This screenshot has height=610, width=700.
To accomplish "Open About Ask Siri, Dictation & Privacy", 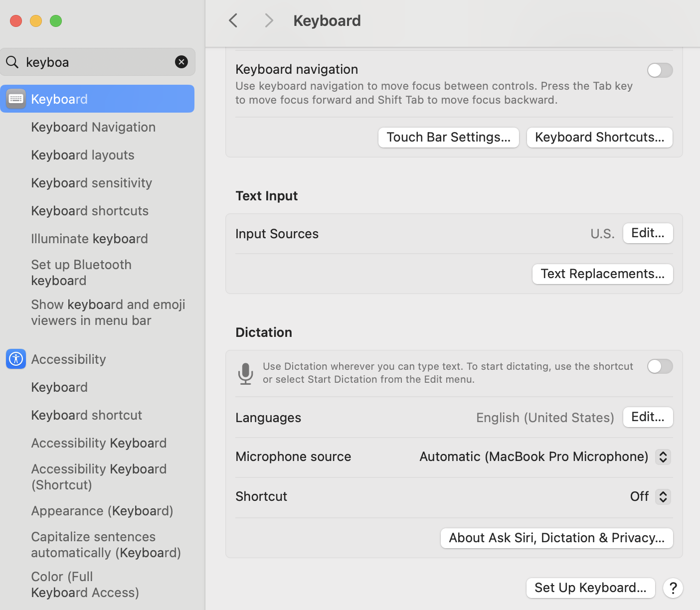I will (x=557, y=538).
